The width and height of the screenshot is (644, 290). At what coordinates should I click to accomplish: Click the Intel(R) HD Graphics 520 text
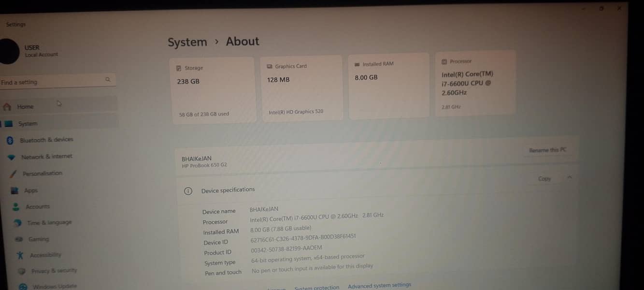[296, 112]
